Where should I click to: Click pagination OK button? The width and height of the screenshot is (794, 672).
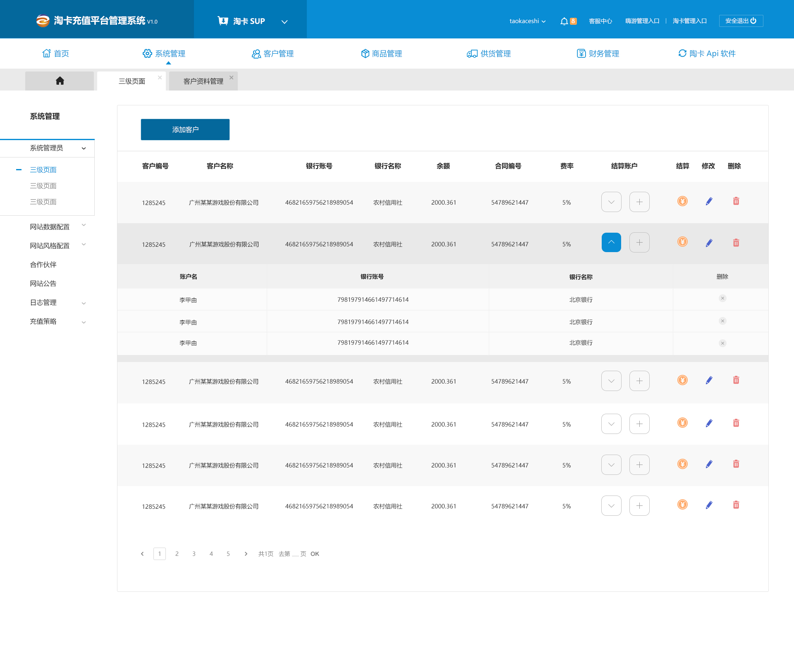[x=315, y=554]
